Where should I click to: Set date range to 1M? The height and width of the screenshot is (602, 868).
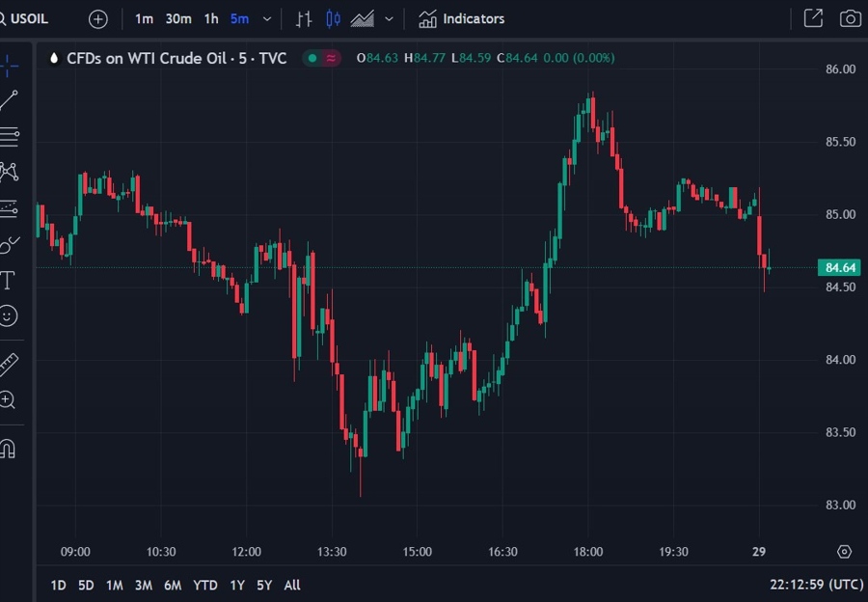click(x=115, y=586)
